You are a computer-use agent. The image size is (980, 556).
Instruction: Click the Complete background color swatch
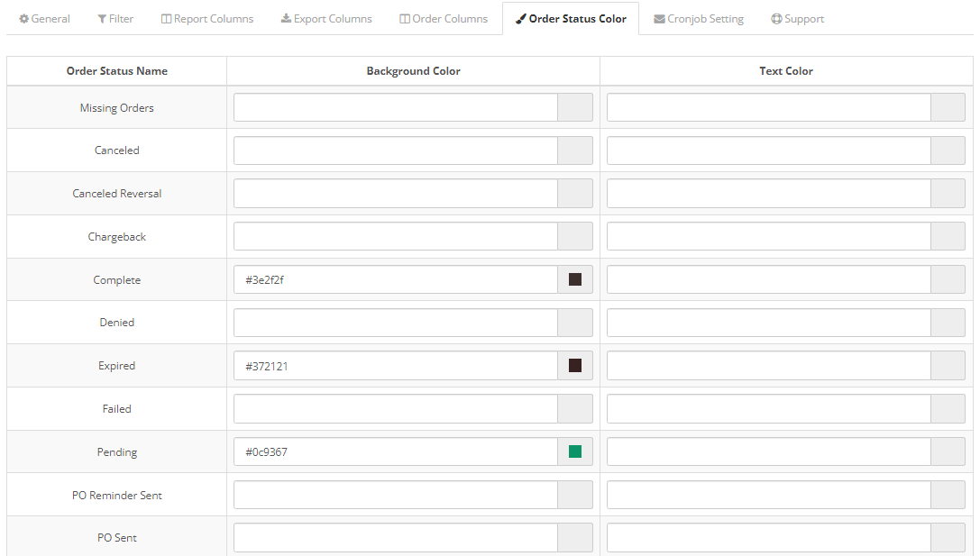575,279
